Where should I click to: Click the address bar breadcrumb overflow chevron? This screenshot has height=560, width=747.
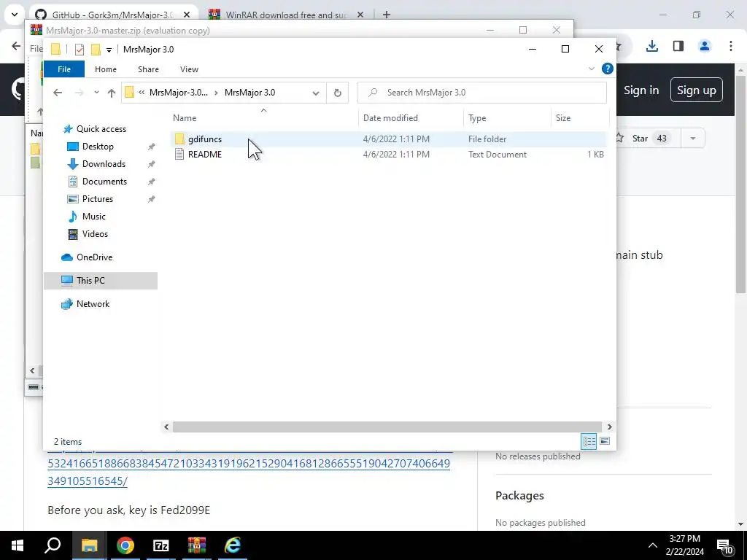pos(142,93)
